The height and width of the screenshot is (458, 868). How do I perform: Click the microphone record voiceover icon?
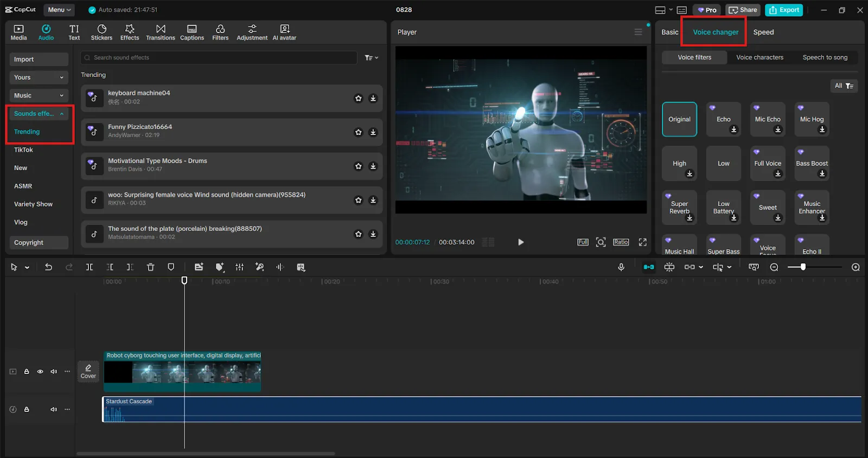tap(621, 267)
